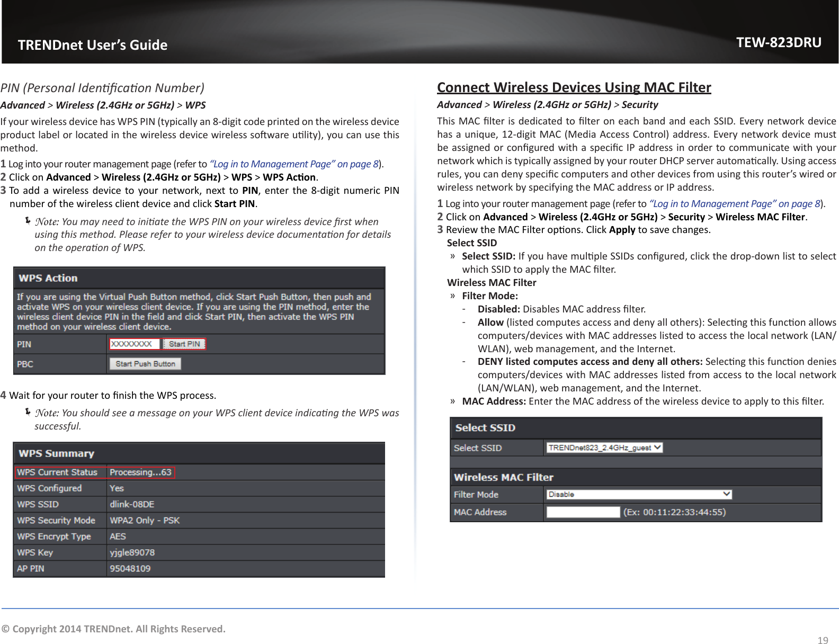This screenshot has height=644, width=839.
Task: Open left-column Log in to Management Page link
Action: 294,164
